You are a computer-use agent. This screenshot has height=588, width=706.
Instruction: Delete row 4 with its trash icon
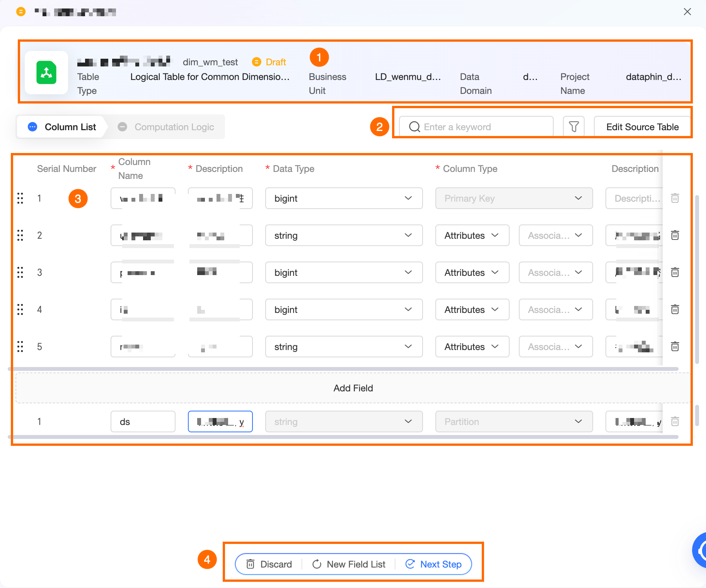675,309
